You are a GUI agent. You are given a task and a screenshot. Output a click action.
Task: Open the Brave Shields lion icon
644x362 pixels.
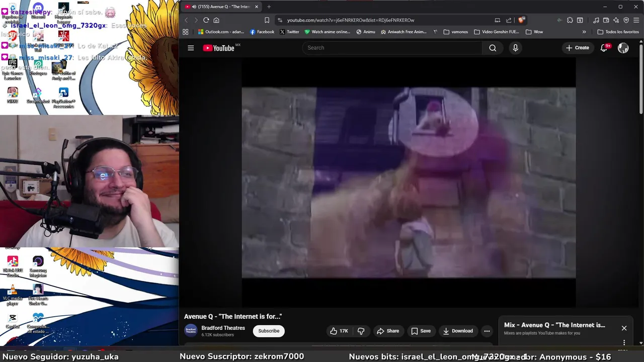[x=521, y=20]
